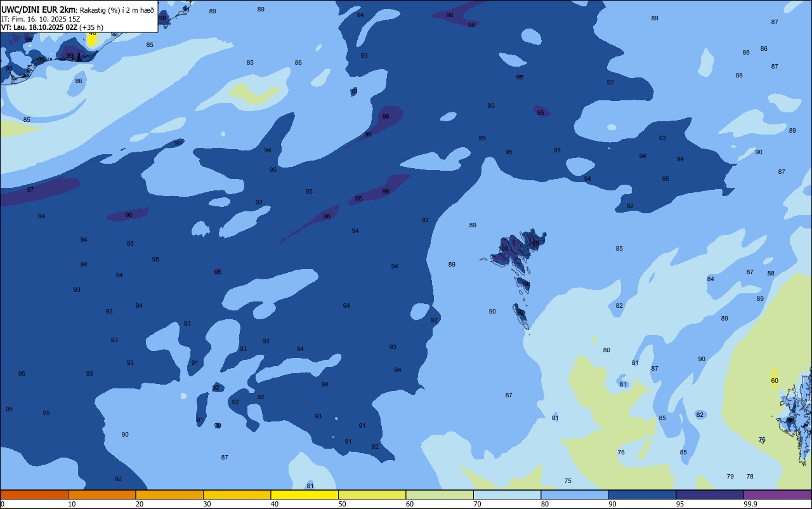
Task: Click the legend tick label '40'
Action: [x=275, y=504]
